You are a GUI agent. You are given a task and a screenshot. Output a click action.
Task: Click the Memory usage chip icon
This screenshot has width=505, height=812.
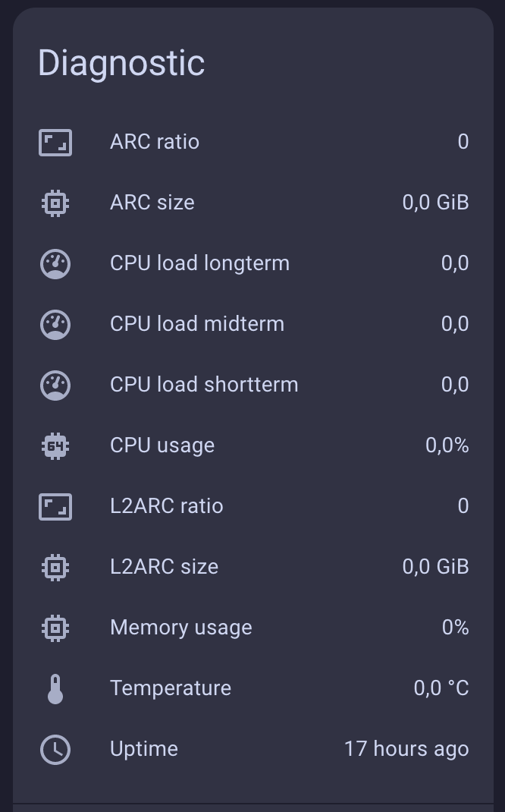click(55, 628)
